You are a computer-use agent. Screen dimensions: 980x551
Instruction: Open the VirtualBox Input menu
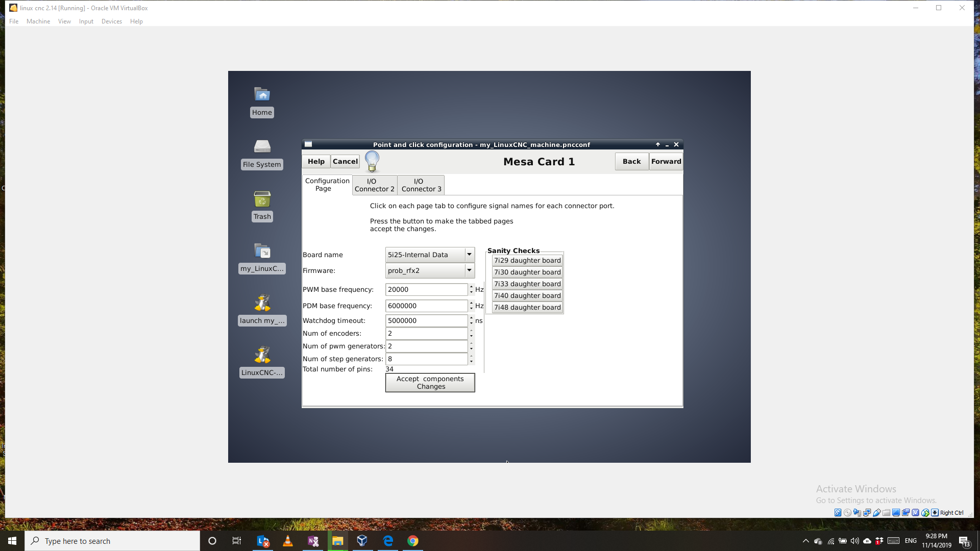[86, 21]
